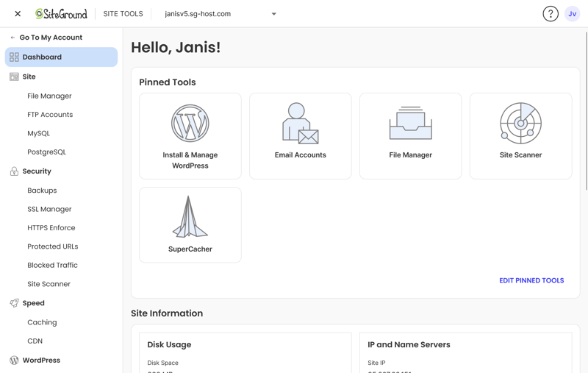This screenshot has height=373, width=588.
Task: Open the help question mark icon
Action: pyautogui.click(x=551, y=14)
